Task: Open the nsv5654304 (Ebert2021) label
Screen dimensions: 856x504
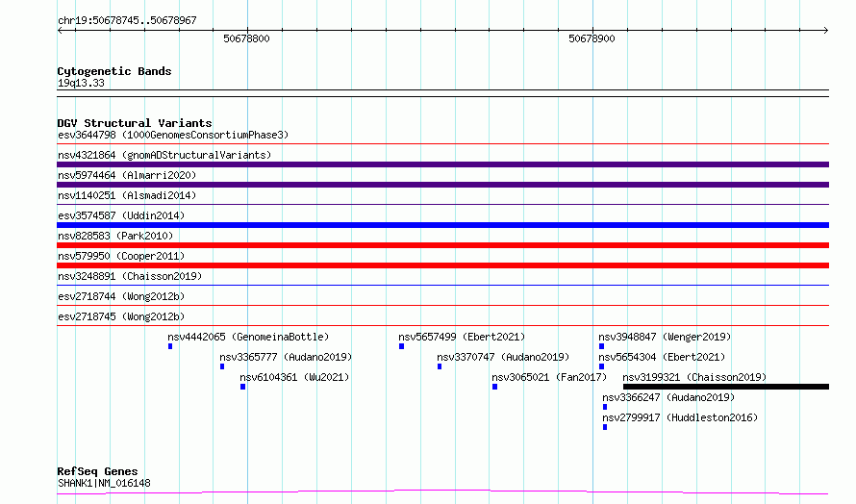Action: 663,357
